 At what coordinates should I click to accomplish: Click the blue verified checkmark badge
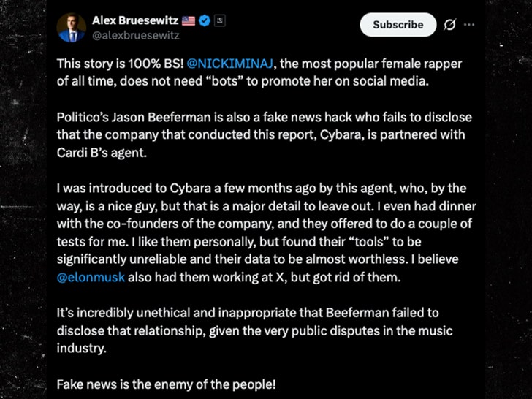click(205, 20)
